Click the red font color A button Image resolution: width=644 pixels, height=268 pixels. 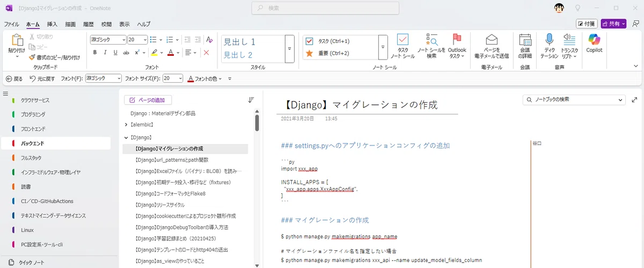point(171,53)
